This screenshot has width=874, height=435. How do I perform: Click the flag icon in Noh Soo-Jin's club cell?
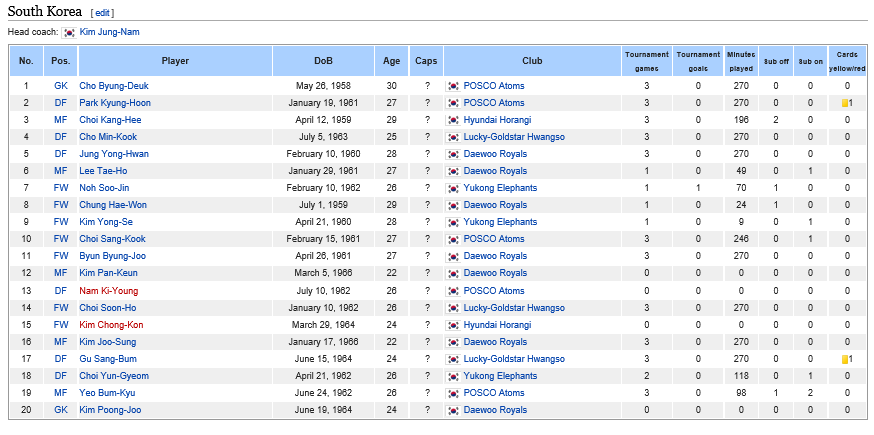[x=454, y=188]
